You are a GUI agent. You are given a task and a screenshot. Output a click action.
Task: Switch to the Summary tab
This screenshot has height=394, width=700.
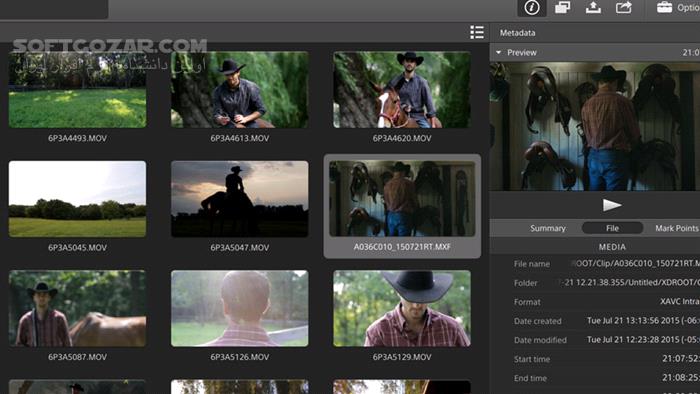pos(548,228)
